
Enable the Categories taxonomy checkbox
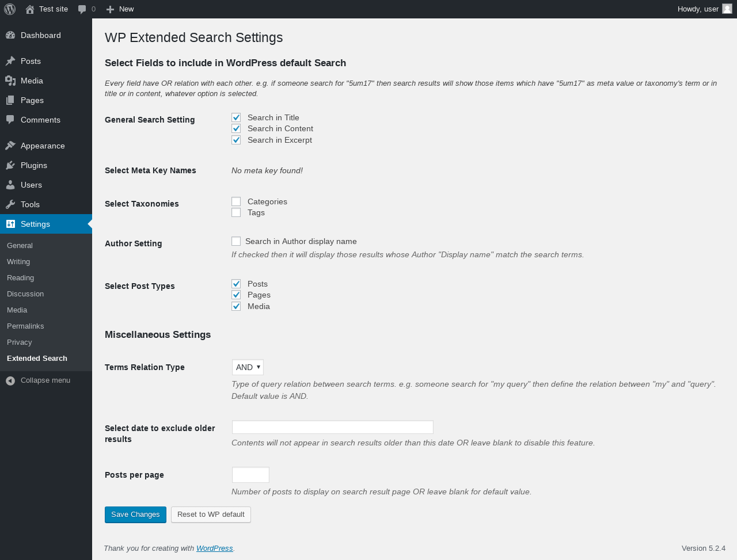pos(236,201)
